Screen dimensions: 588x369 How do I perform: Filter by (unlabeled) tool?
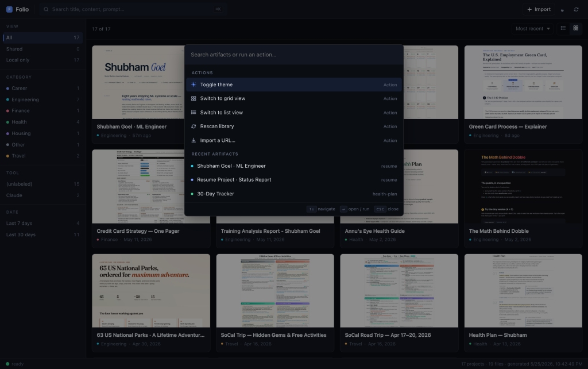[x=42, y=184]
